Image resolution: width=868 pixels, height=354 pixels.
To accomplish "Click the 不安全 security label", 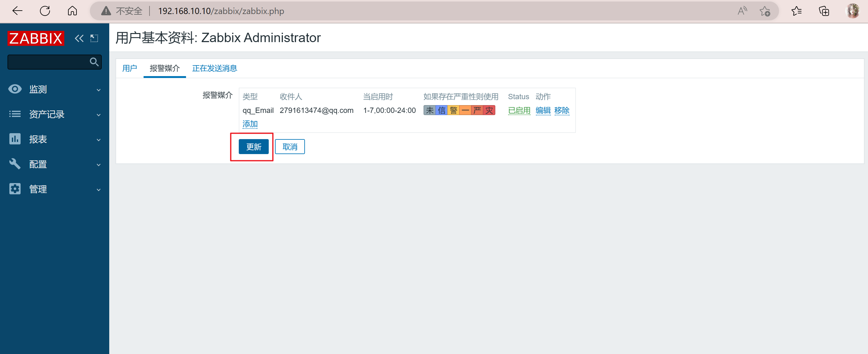I will tap(130, 11).
